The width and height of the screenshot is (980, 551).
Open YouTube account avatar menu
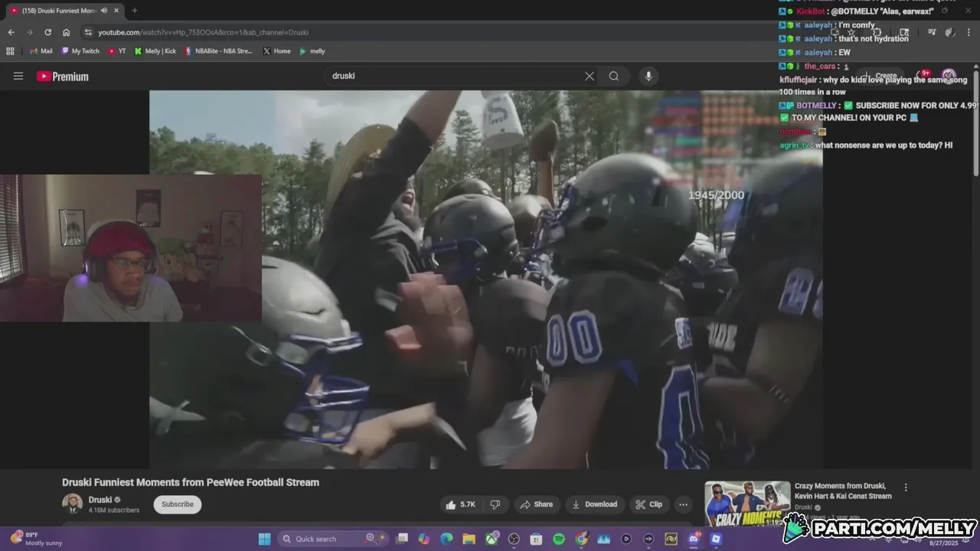[x=949, y=76]
